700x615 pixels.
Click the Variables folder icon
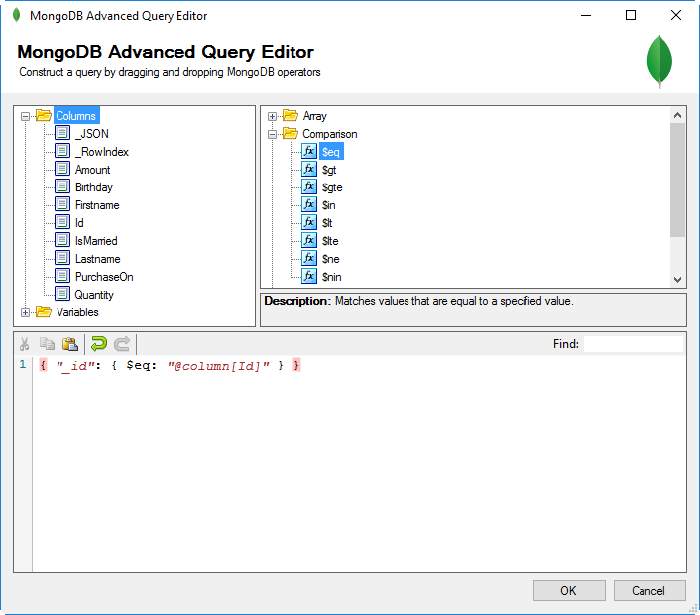[x=44, y=311]
